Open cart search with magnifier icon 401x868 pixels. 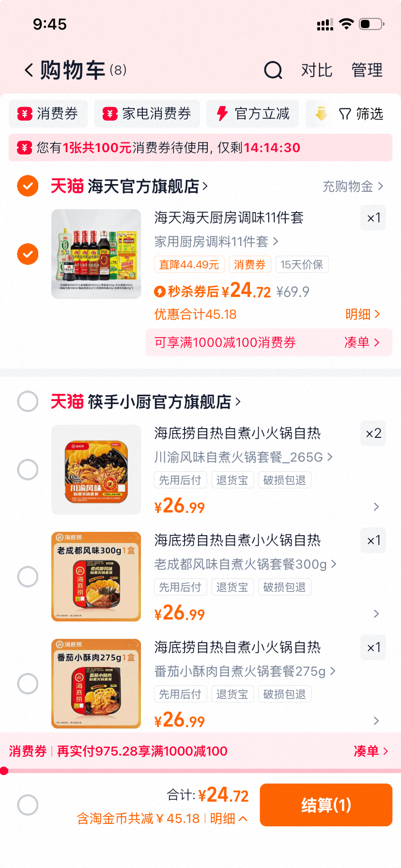[x=273, y=70]
